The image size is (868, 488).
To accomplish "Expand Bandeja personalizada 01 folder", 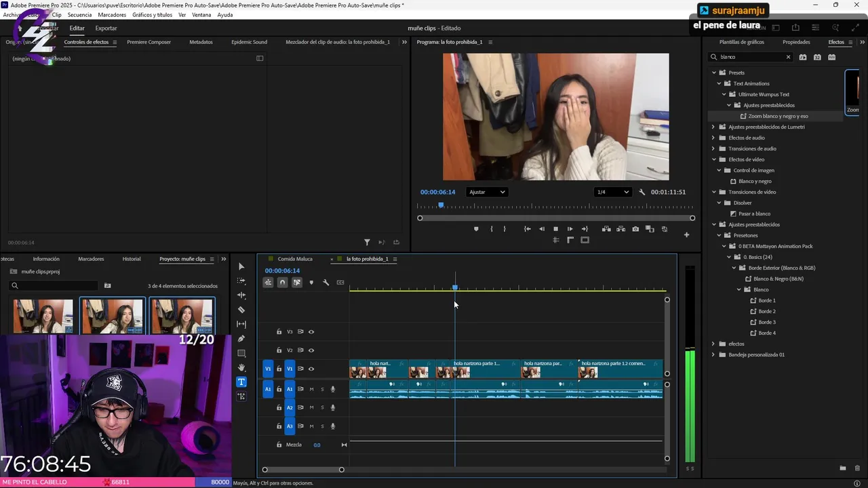I will pyautogui.click(x=713, y=354).
